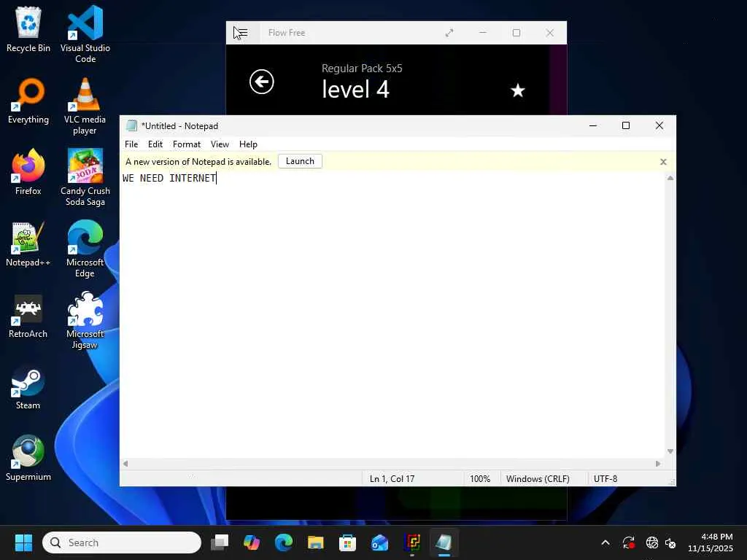Click the Launch button for new Notepad
747x560 pixels.
pos(300,161)
